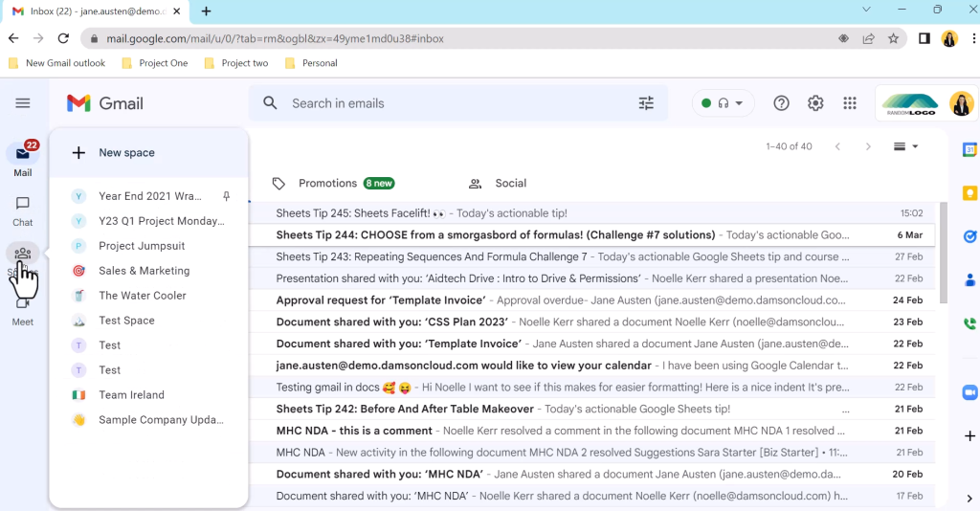Create a New space
The height and width of the screenshot is (511, 980).
tap(148, 152)
